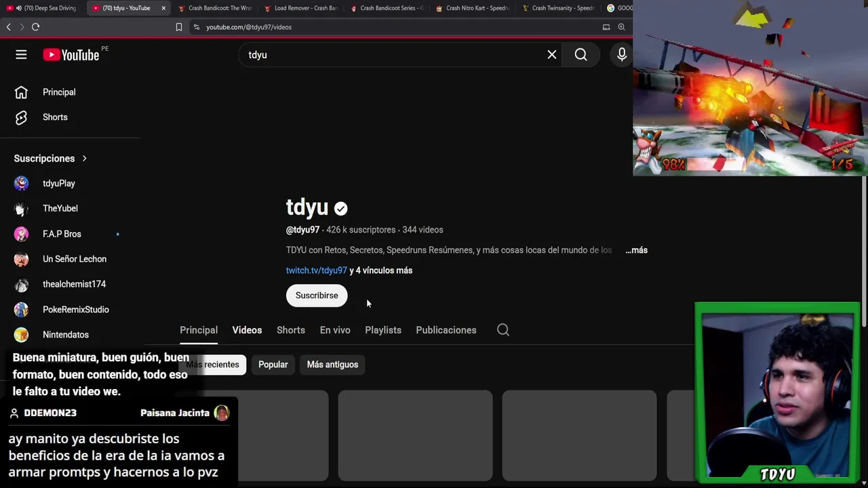Run search with the magnifier button
Viewport: 868px width, 488px height.
coord(581,55)
